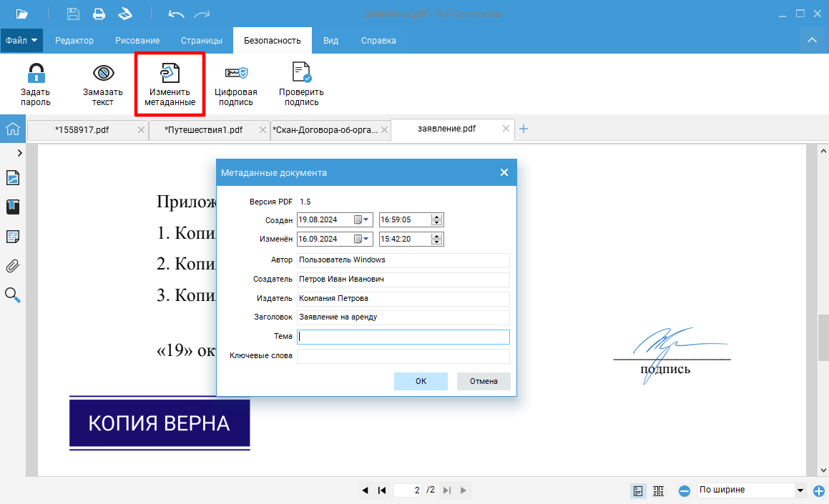Open file using folder icon in title bar

point(21,14)
